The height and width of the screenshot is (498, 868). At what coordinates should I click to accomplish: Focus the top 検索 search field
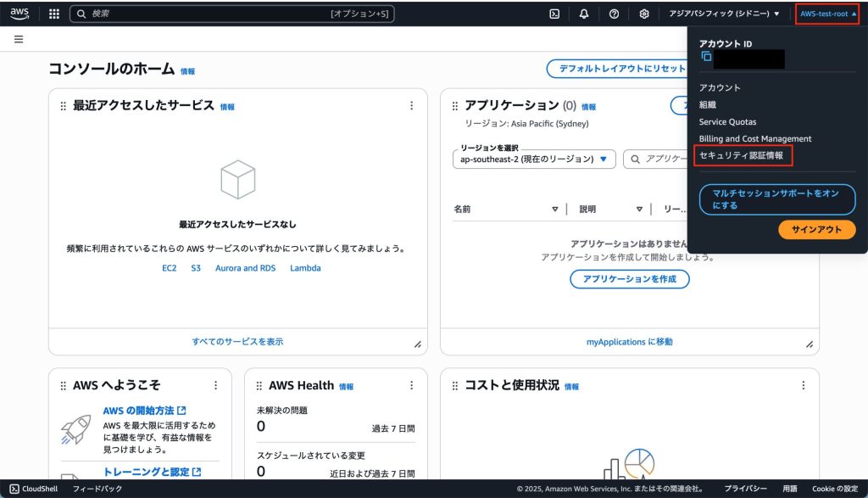pos(232,14)
